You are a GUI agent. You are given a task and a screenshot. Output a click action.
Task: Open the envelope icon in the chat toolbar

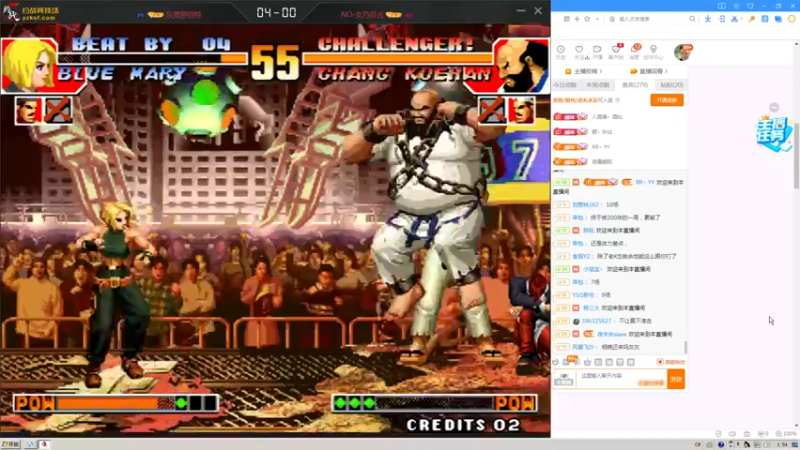[565, 362]
